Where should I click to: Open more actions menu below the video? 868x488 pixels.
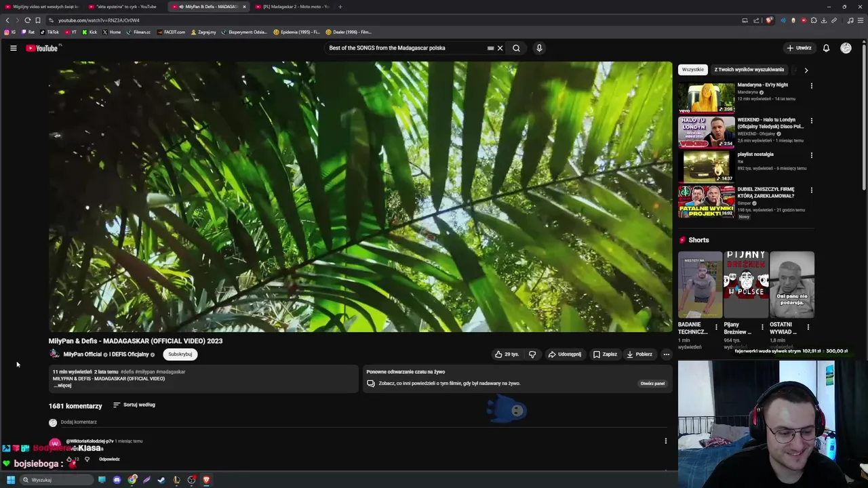666,354
